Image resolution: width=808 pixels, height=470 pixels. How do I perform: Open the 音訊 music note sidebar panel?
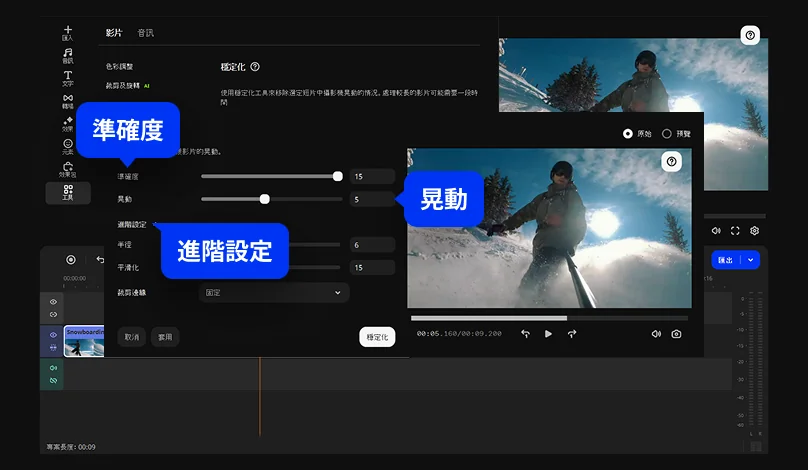[68, 56]
